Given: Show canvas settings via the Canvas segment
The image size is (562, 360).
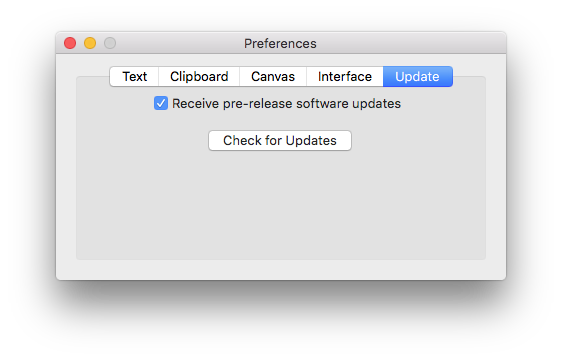Looking at the screenshot, I should [273, 76].
